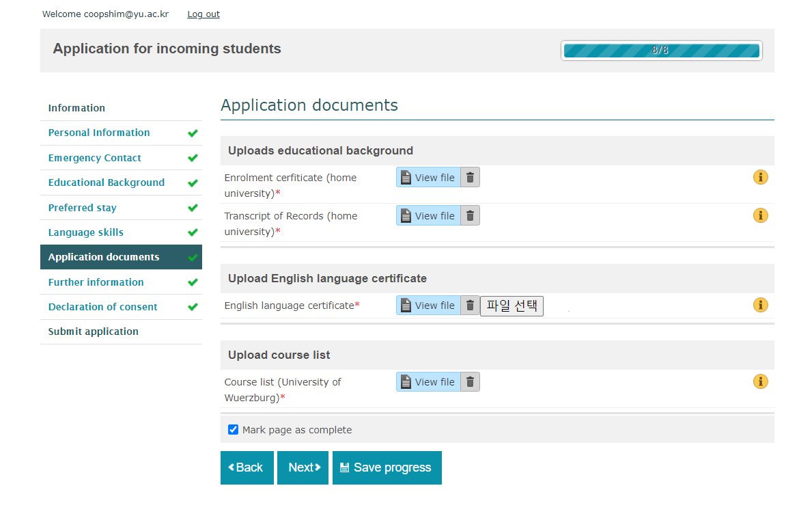Open the Personal Information section
The width and height of the screenshot is (812, 529).
pyautogui.click(x=99, y=133)
